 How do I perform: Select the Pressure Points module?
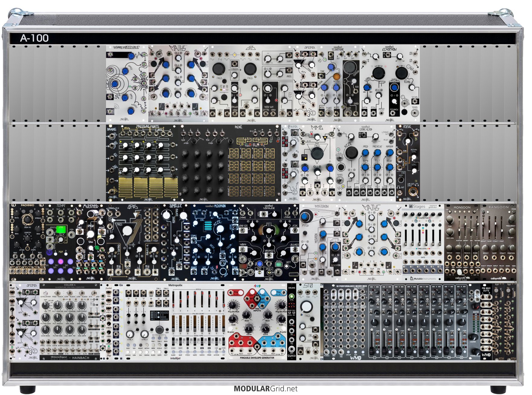point(148,163)
